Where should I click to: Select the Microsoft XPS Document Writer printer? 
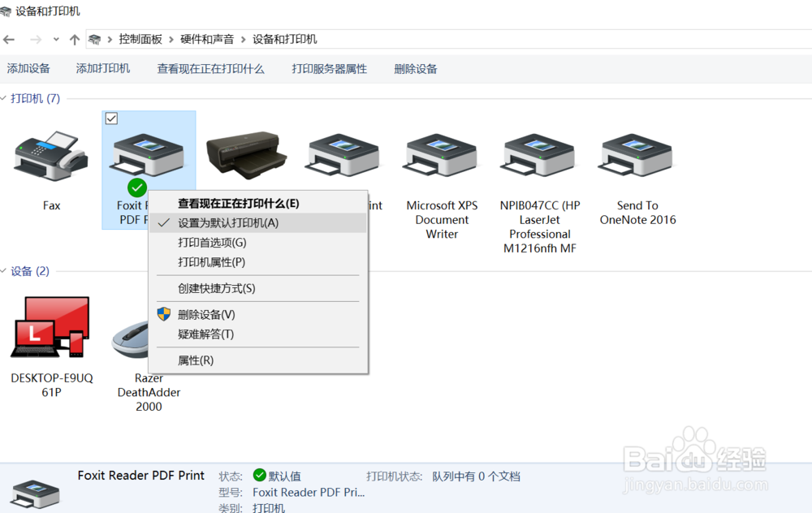pos(441,155)
